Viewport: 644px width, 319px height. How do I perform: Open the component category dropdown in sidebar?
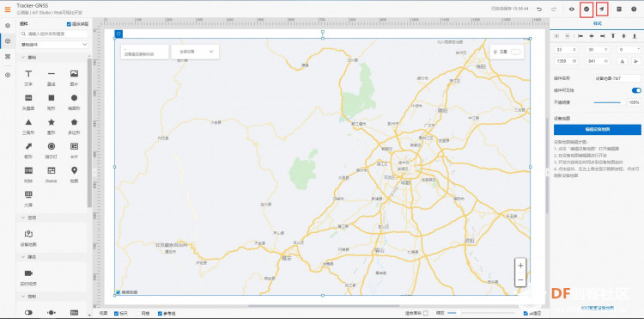click(54, 45)
